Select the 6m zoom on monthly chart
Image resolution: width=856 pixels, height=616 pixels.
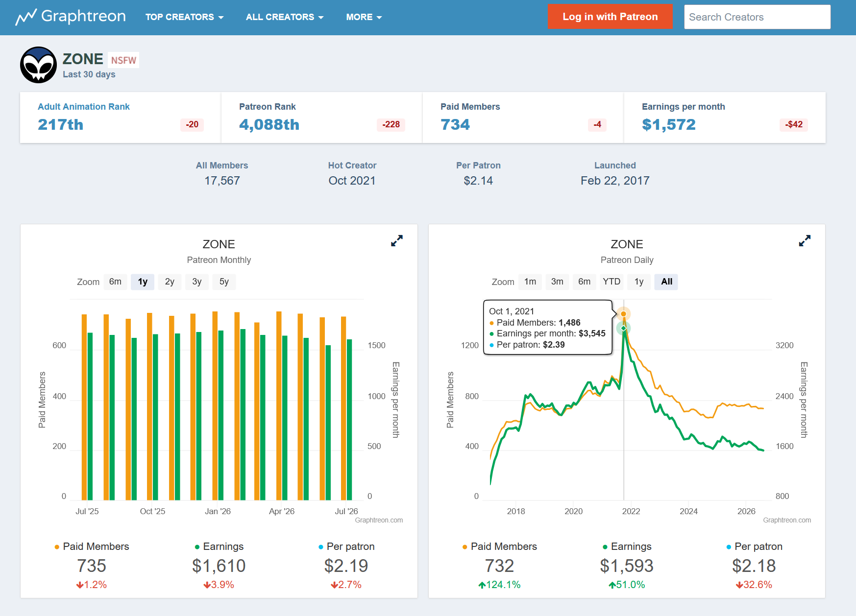click(115, 282)
